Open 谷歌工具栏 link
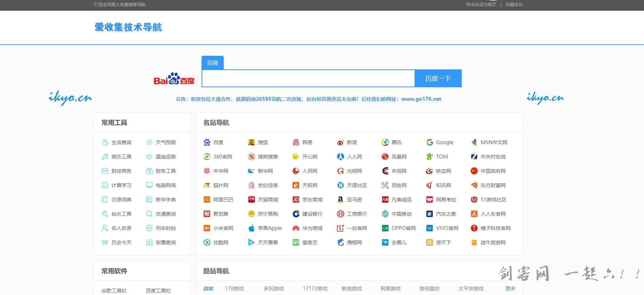 [114, 291]
